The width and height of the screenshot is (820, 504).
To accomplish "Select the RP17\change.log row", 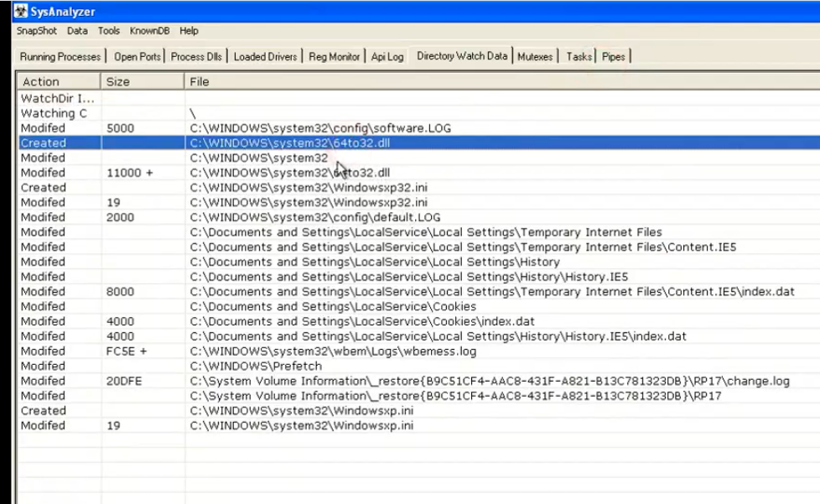I will (419, 381).
